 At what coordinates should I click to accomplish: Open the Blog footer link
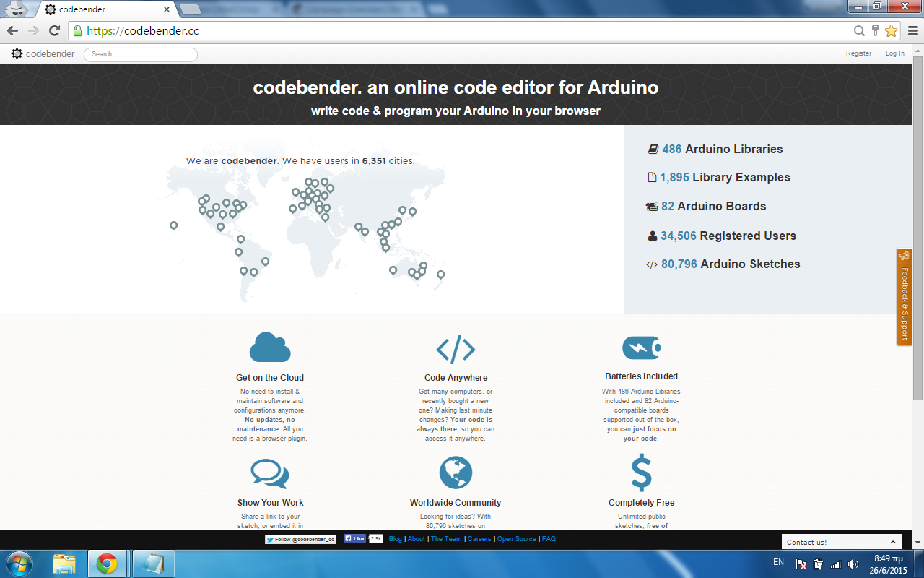395,539
